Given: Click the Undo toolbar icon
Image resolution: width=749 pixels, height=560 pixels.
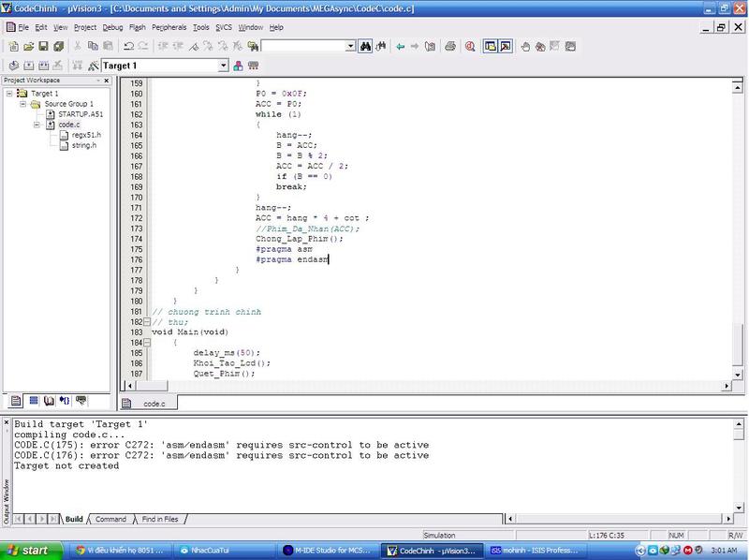Looking at the screenshot, I should point(125,46).
